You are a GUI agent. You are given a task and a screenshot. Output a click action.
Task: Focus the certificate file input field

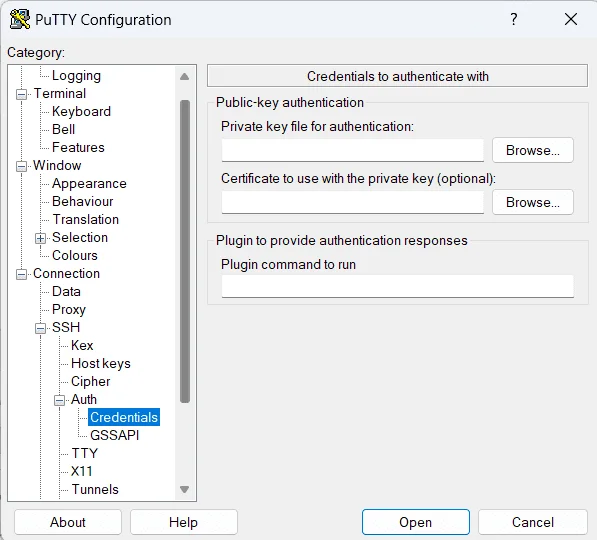point(353,202)
